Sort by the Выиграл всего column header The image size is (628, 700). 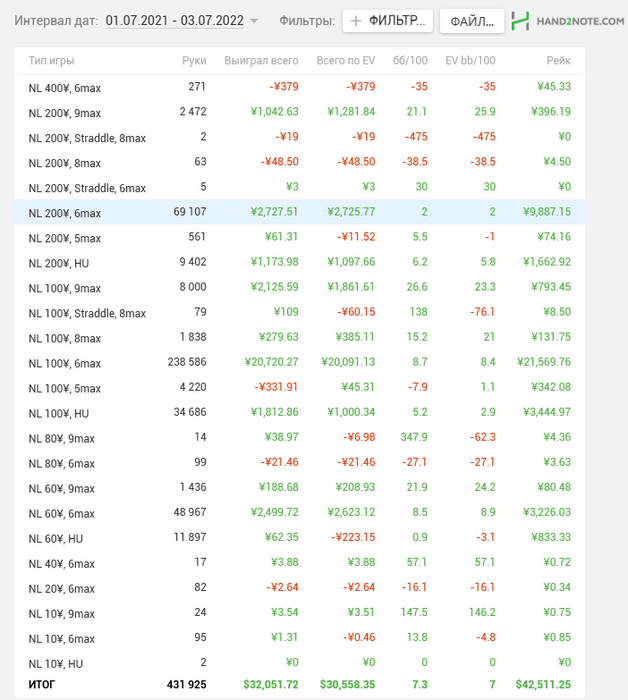point(261,61)
